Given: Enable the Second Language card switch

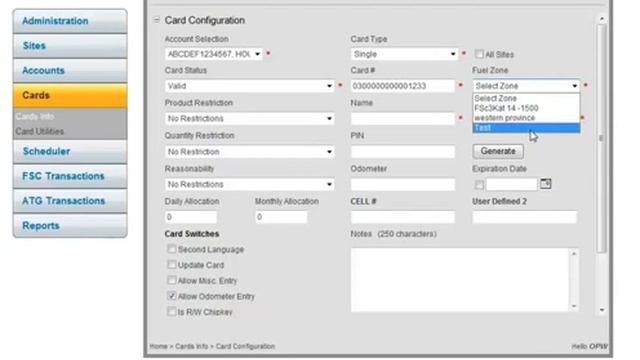Looking at the screenshot, I should tap(171, 249).
